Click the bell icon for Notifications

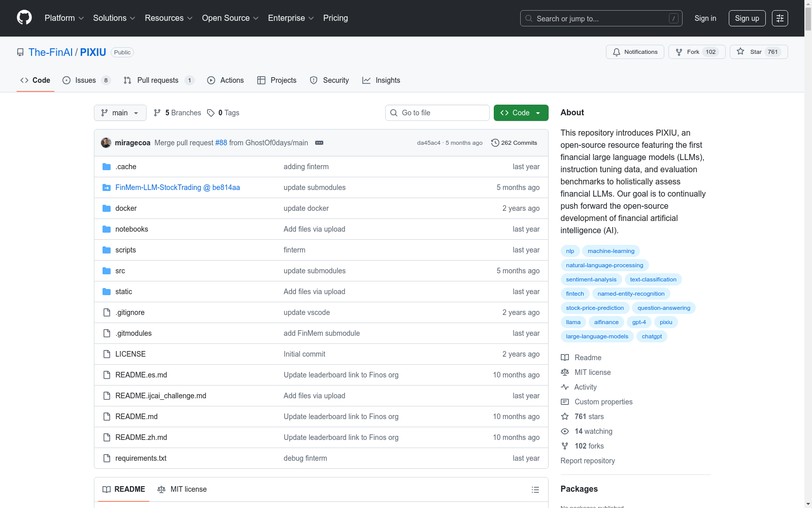[x=617, y=52]
